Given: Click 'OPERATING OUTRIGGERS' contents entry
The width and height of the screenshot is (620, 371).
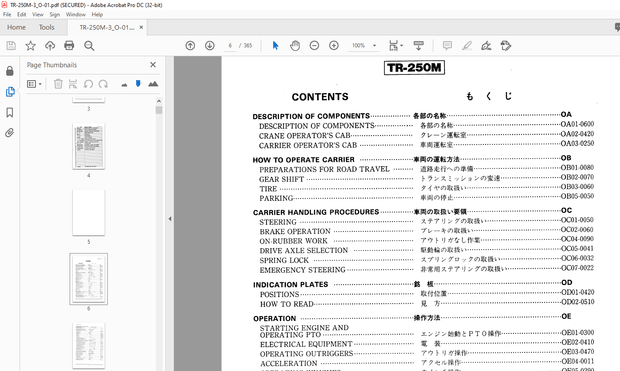Looking at the screenshot, I should click(x=306, y=354).
